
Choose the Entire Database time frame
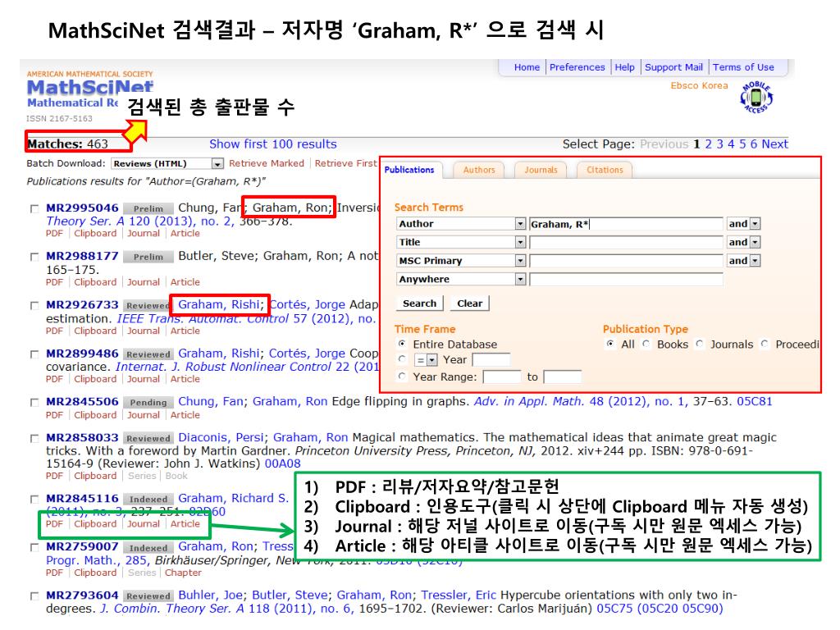[402, 344]
